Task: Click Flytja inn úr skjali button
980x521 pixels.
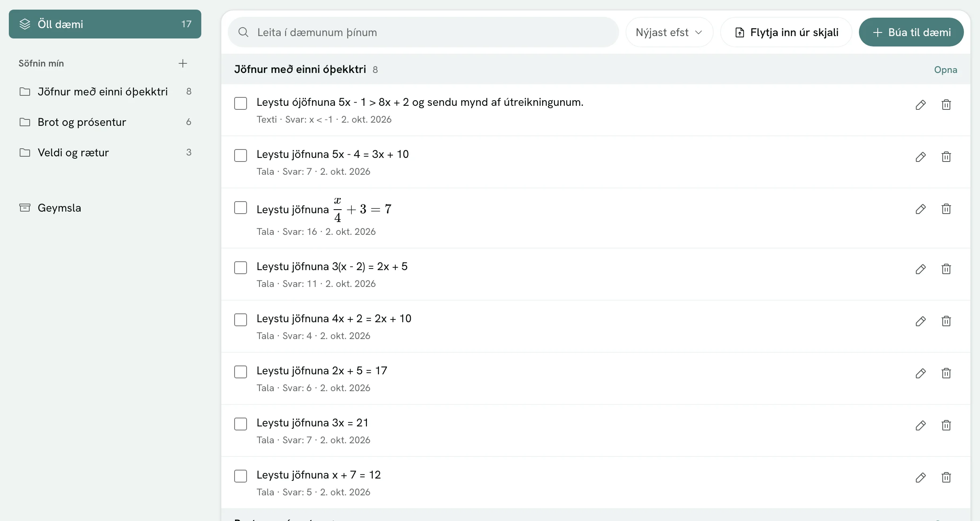Action: (x=786, y=32)
